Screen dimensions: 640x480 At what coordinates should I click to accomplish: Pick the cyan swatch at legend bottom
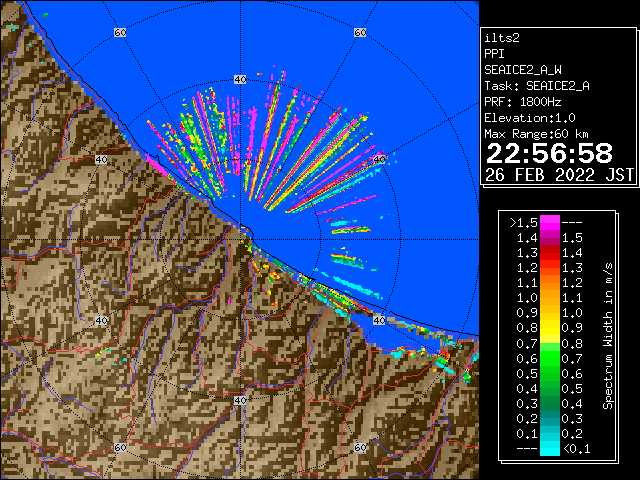coord(550,448)
